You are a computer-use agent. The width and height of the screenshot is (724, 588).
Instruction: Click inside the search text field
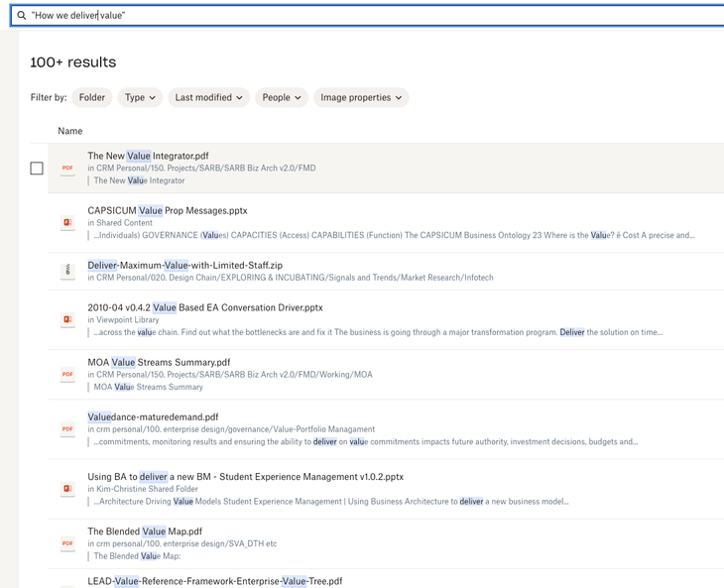(377, 16)
